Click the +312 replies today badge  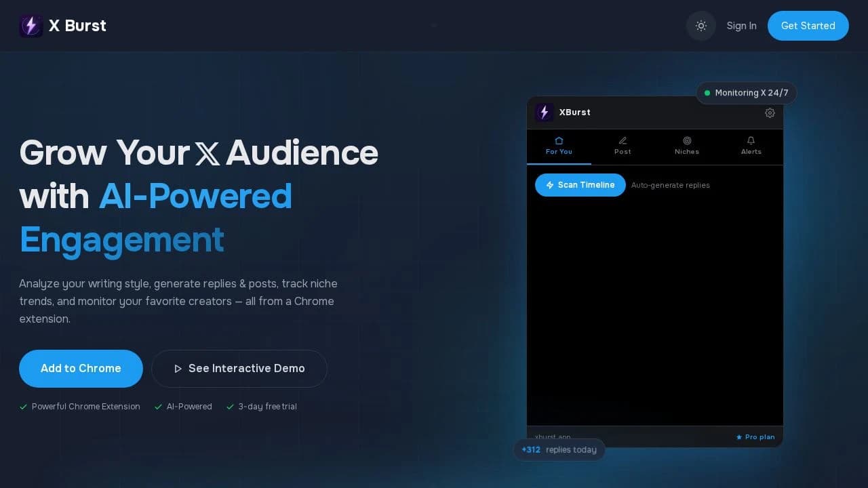click(x=559, y=449)
